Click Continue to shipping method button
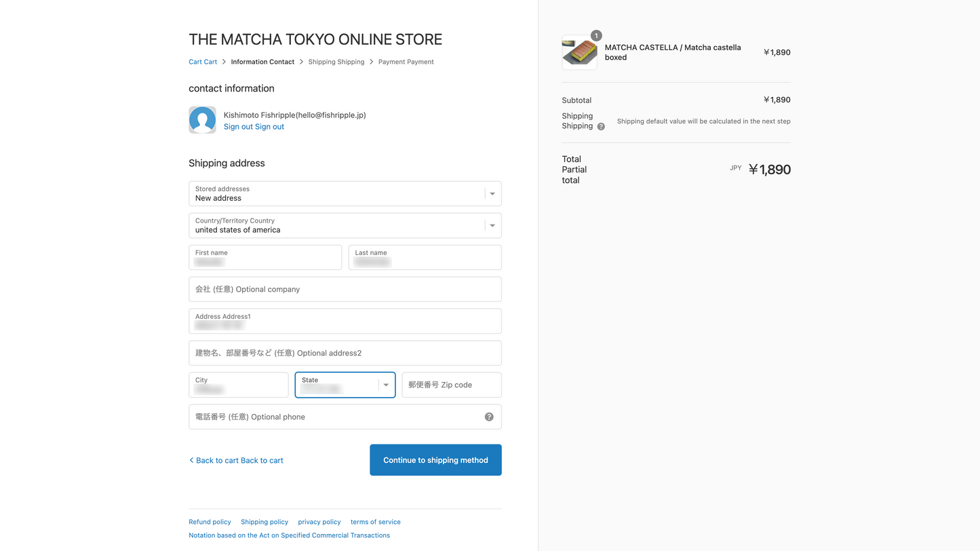Viewport: 980px width, 551px height. coord(435,460)
